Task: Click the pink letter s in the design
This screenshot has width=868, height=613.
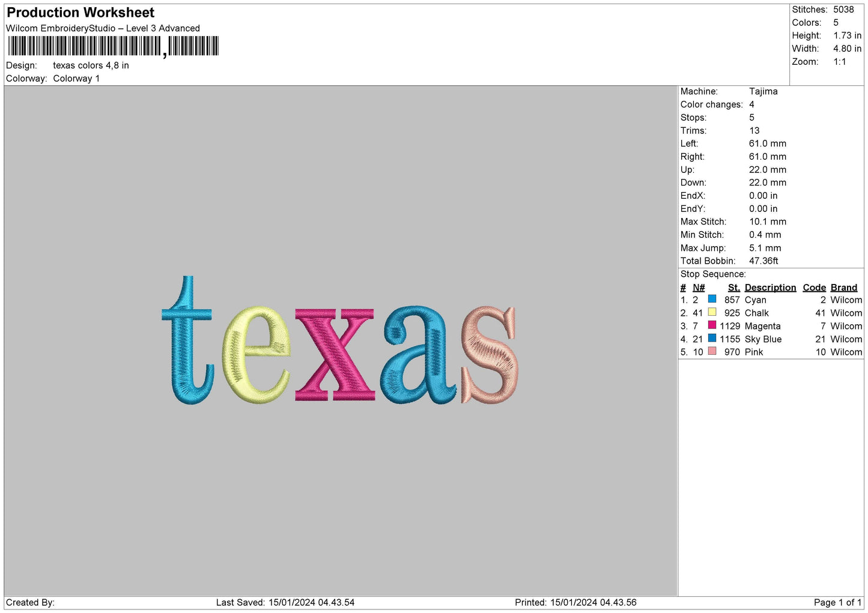Action: (x=490, y=354)
